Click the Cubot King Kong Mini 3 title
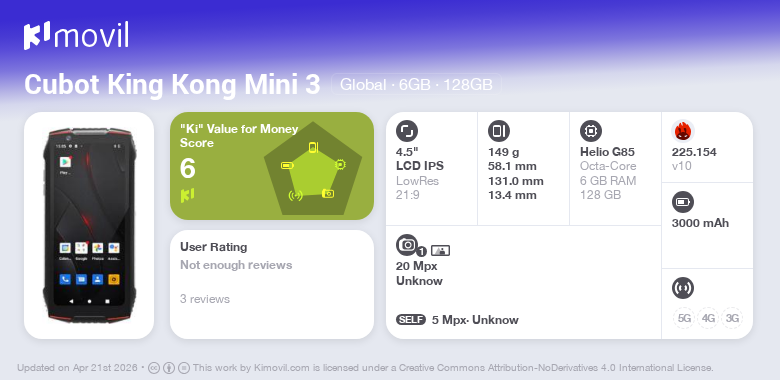 tap(172, 85)
